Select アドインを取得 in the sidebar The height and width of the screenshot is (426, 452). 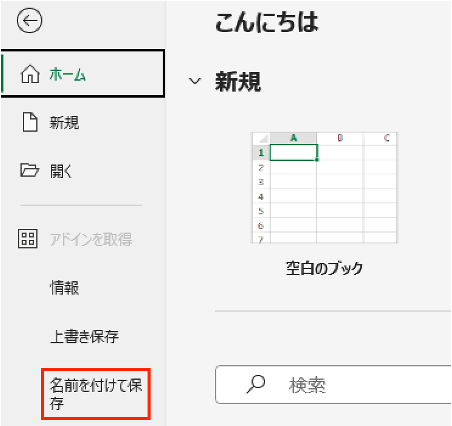[83, 239]
